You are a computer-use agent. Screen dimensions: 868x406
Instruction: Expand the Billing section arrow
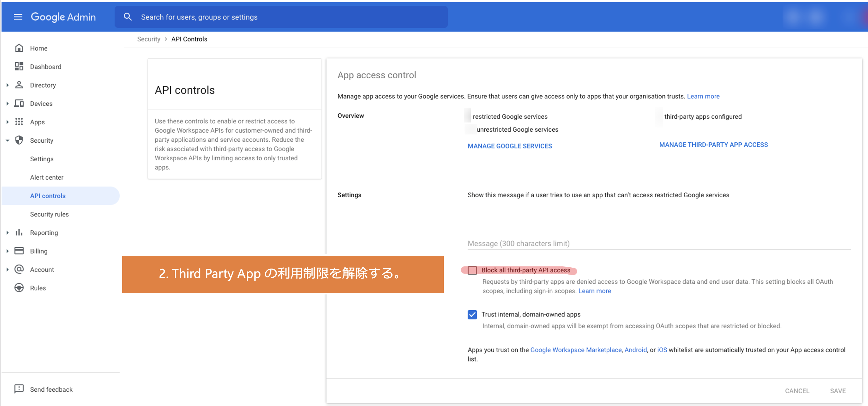click(7, 251)
